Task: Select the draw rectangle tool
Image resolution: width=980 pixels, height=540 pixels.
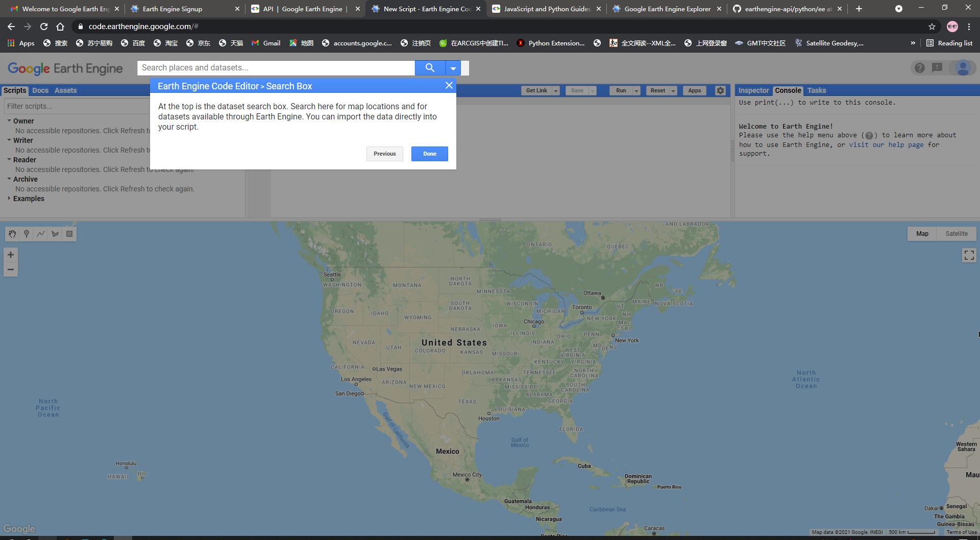Action: tap(69, 234)
